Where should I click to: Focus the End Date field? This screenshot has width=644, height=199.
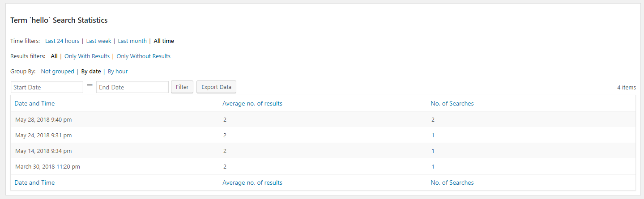pyautogui.click(x=132, y=87)
